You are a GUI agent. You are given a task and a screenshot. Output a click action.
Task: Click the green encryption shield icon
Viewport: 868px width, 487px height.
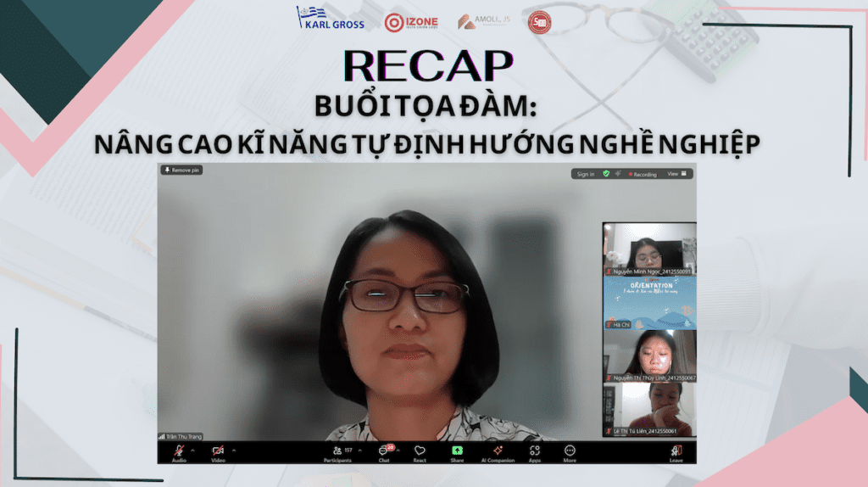606,174
